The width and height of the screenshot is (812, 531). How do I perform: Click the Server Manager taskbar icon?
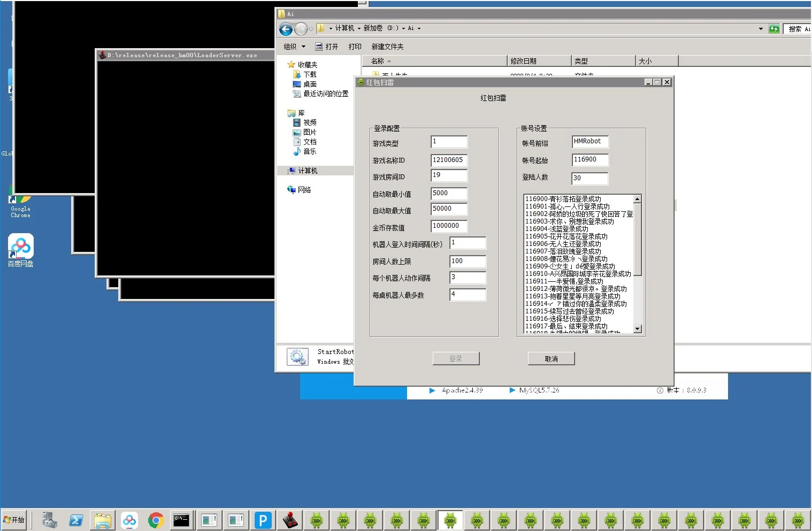point(49,520)
